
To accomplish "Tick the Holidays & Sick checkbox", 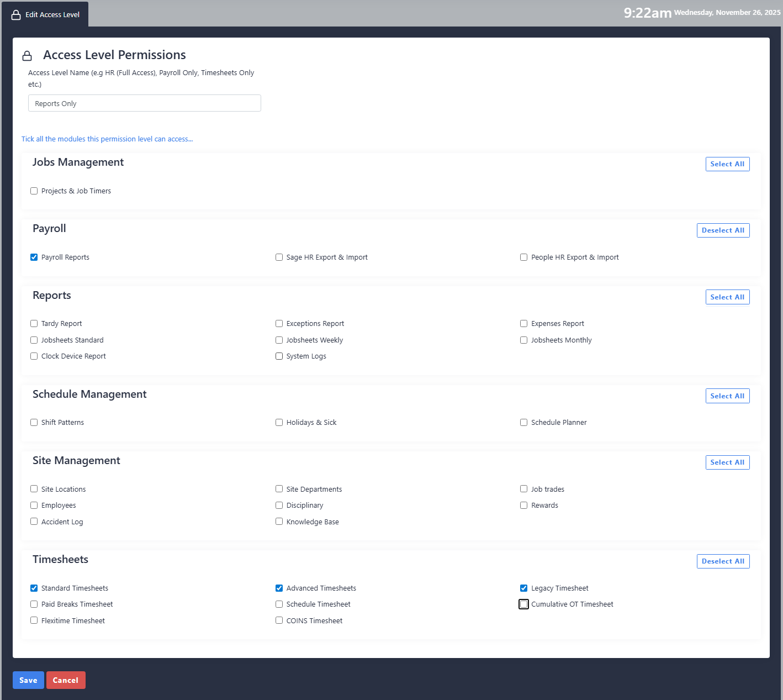I will pos(279,423).
